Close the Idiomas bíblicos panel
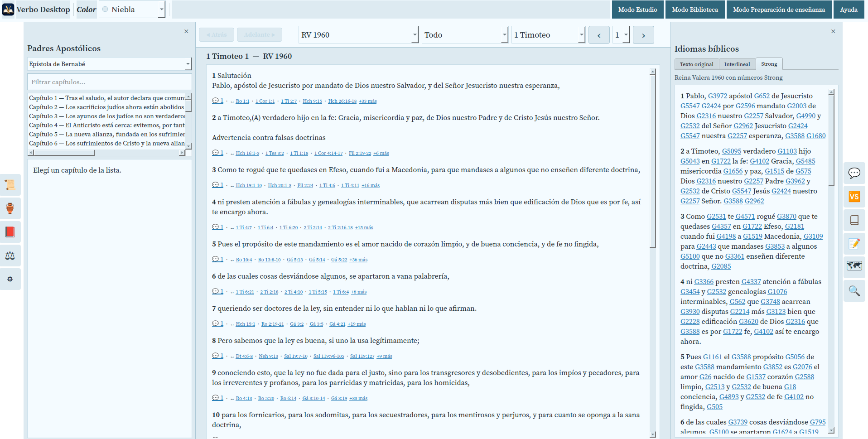 (833, 31)
